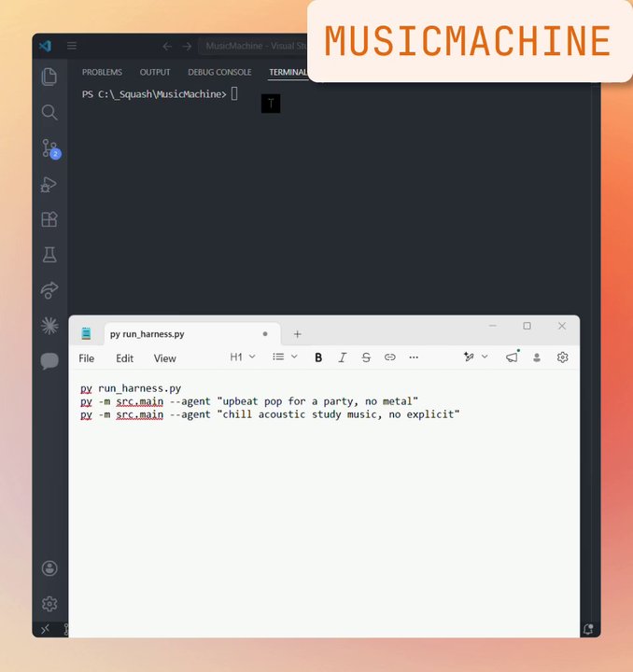Open Run and Debug view
The image size is (633, 672).
pyautogui.click(x=49, y=184)
